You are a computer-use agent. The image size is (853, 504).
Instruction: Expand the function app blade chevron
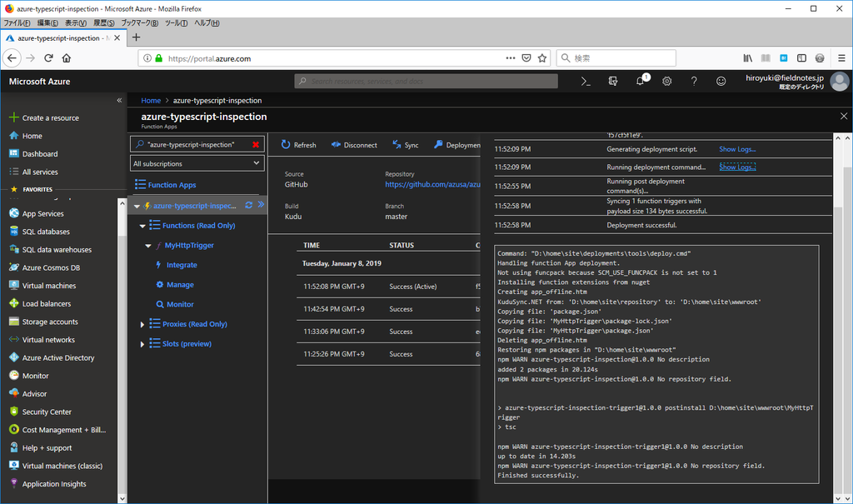pos(261,205)
